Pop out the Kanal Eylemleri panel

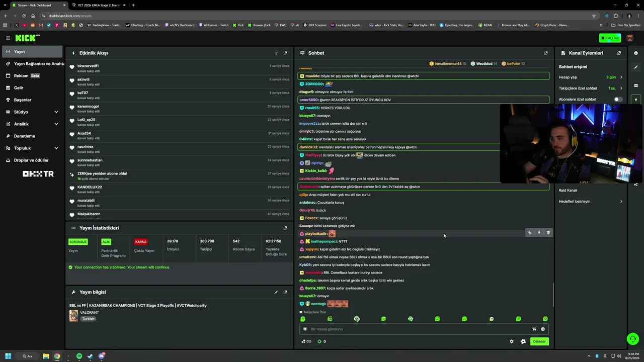pos(619,53)
